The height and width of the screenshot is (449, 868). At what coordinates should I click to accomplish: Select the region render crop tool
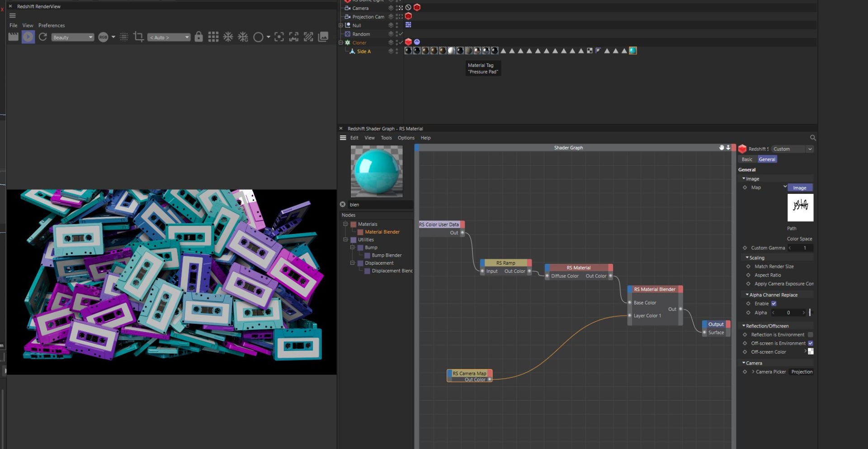[x=139, y=37]
